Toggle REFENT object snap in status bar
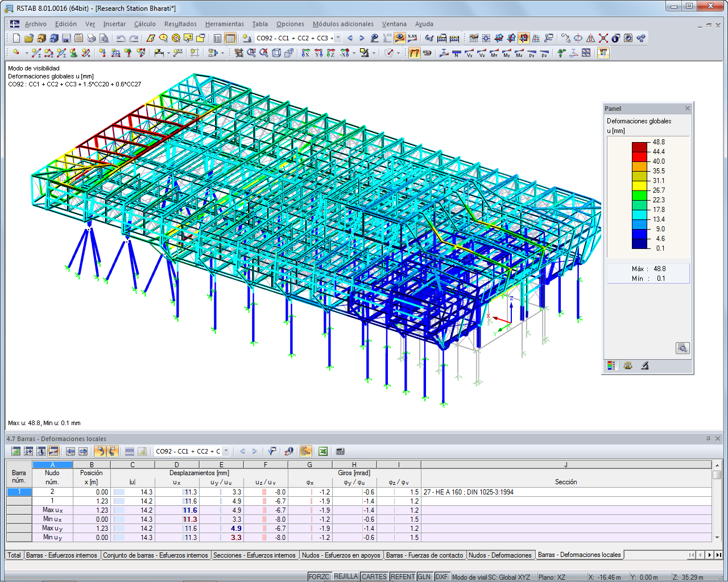 (x=403, y=577)
